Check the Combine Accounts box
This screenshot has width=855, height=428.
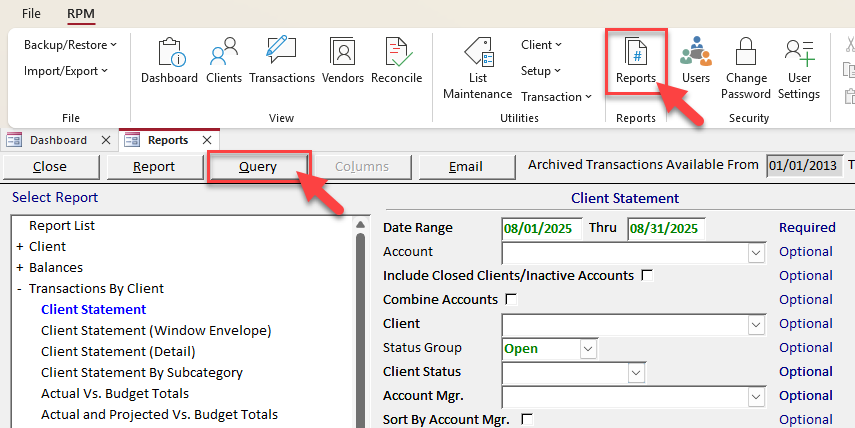pyautogui.click(x=511, y=299)
